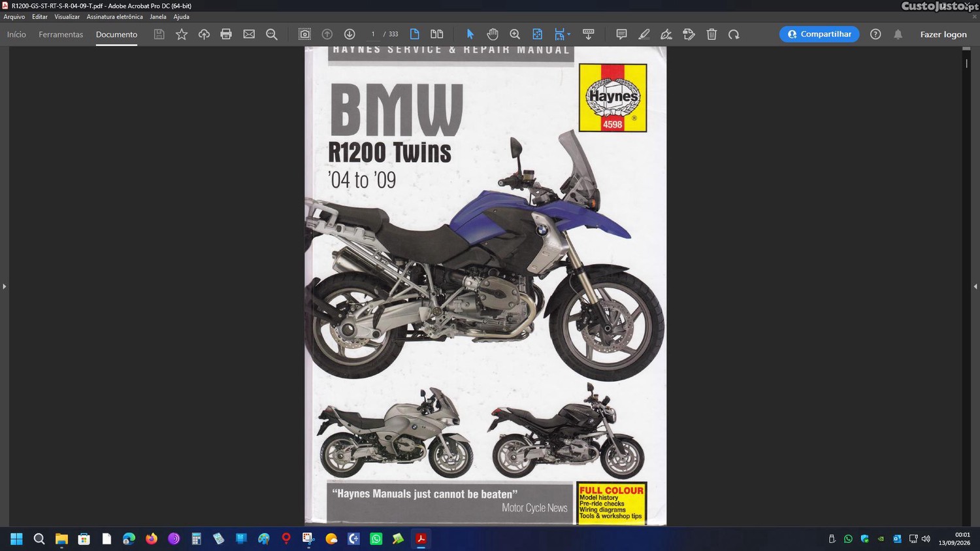Image resolution: width=980 pixels, height=551 pixels.
Task: Expand the left navigation pane arrow
Action: pos(5,286)
